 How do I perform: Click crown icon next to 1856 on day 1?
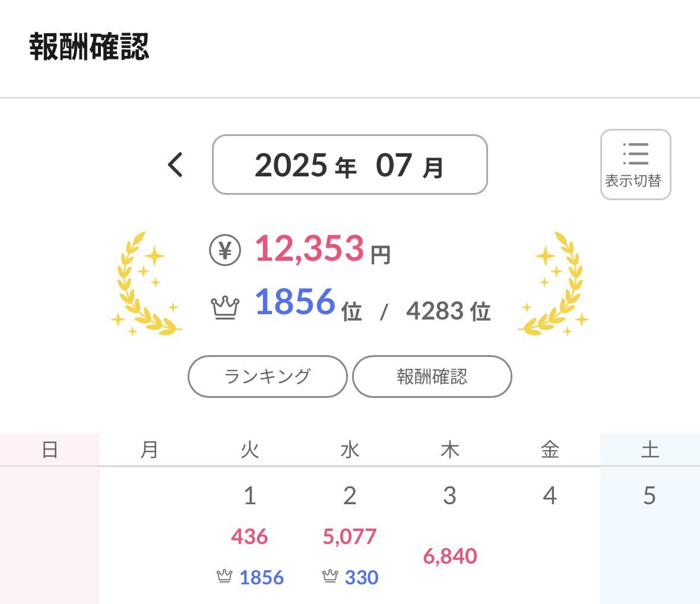click(x=224, y=576)
